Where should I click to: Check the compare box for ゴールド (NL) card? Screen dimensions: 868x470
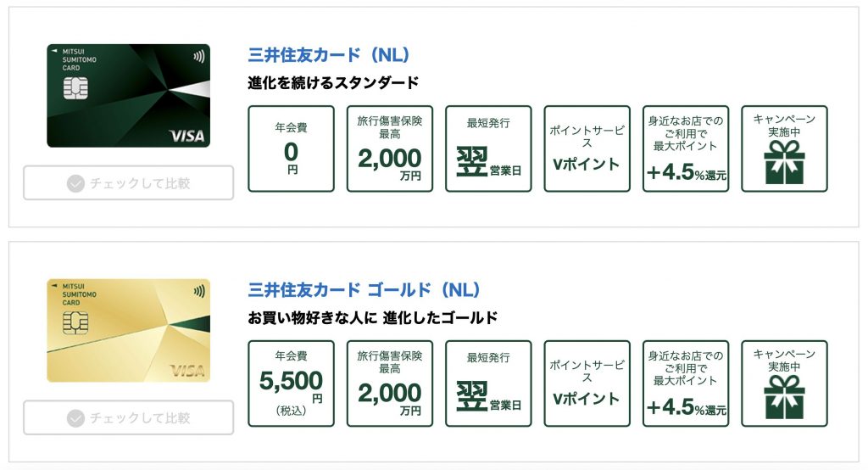click(129, 417)
